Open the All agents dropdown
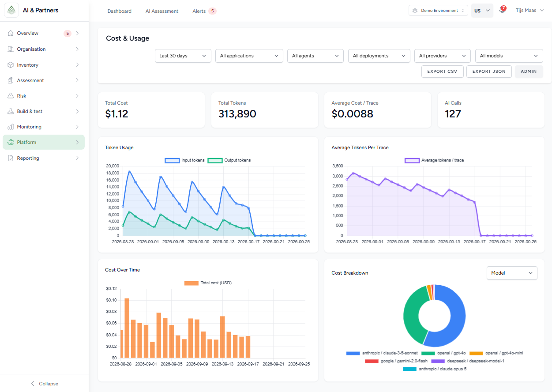552x392 pixels. click(x=315, y=56)
